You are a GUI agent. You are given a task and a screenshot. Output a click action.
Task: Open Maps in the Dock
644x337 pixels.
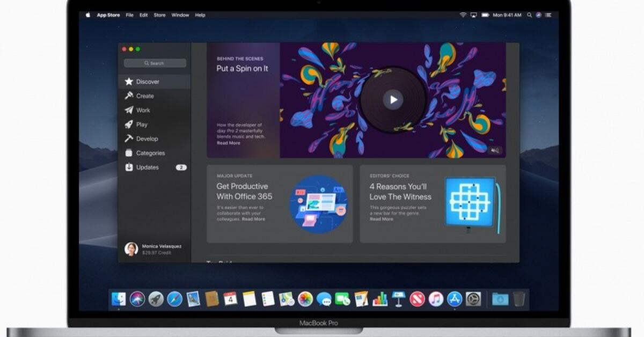287,299
